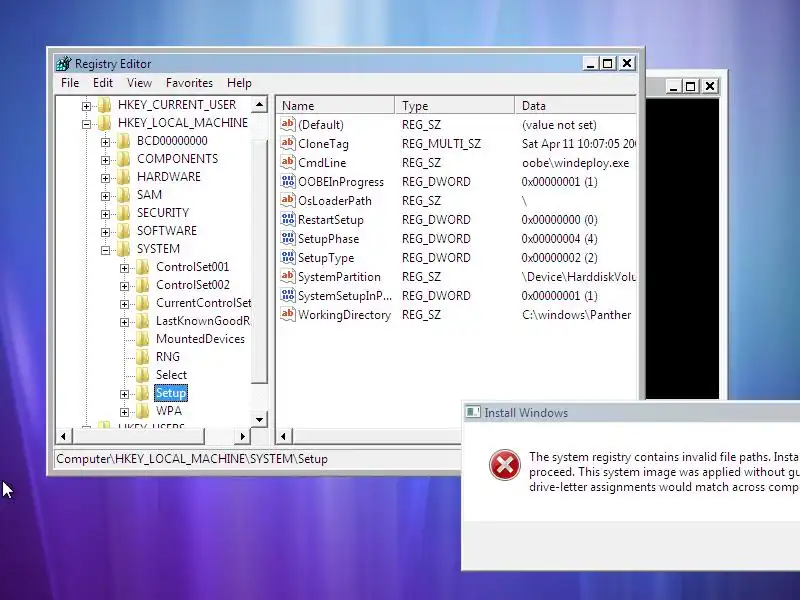Click the oobe\windeploy.exe data cell
800x600 pixels.
(x=576, y=163)
